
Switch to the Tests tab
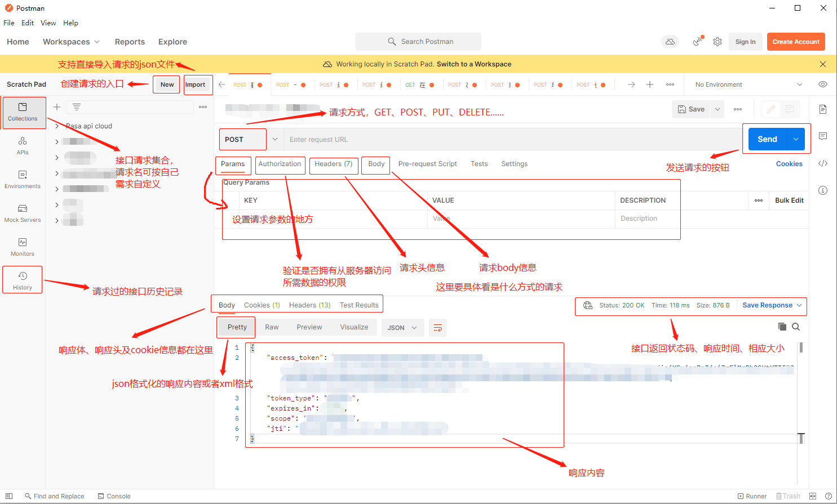tap(479, 164)
